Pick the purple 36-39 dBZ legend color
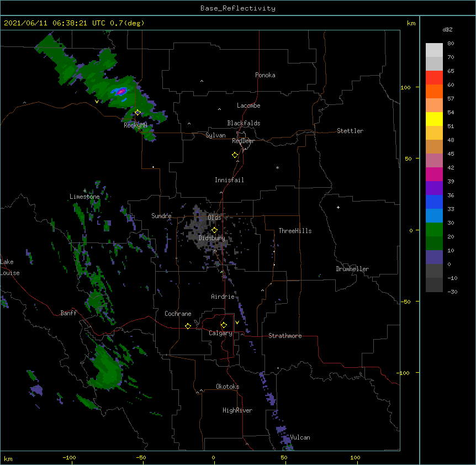Screen dimensions: 476x465 [434, 188]
